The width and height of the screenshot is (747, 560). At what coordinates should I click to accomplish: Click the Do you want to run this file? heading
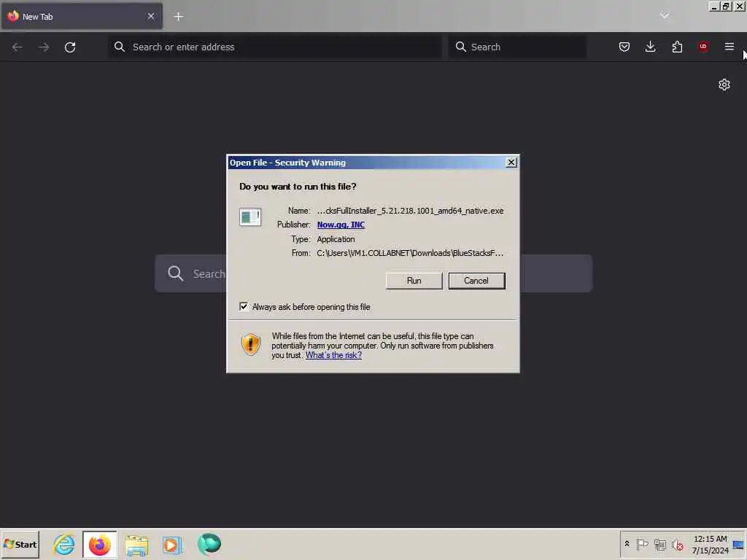point(298,187)
